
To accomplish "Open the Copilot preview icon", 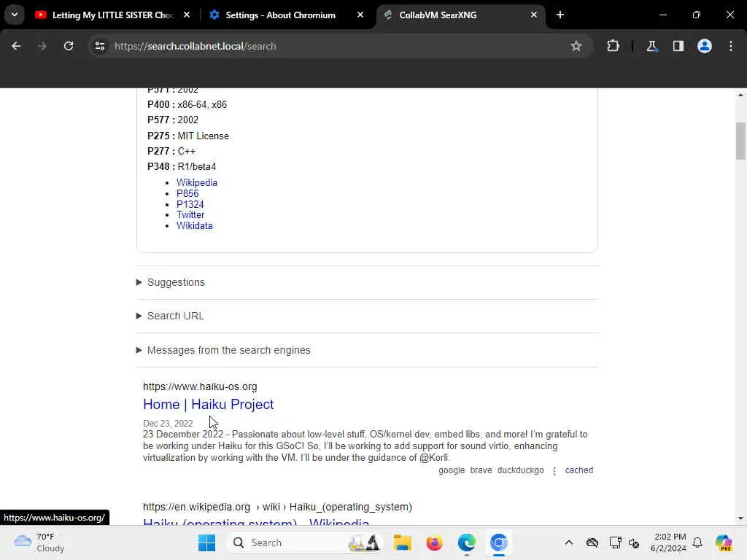I will point(724,542).
